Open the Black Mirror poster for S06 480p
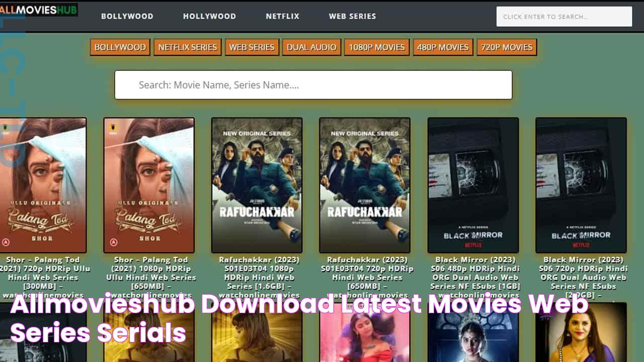 tap(473, 185)
